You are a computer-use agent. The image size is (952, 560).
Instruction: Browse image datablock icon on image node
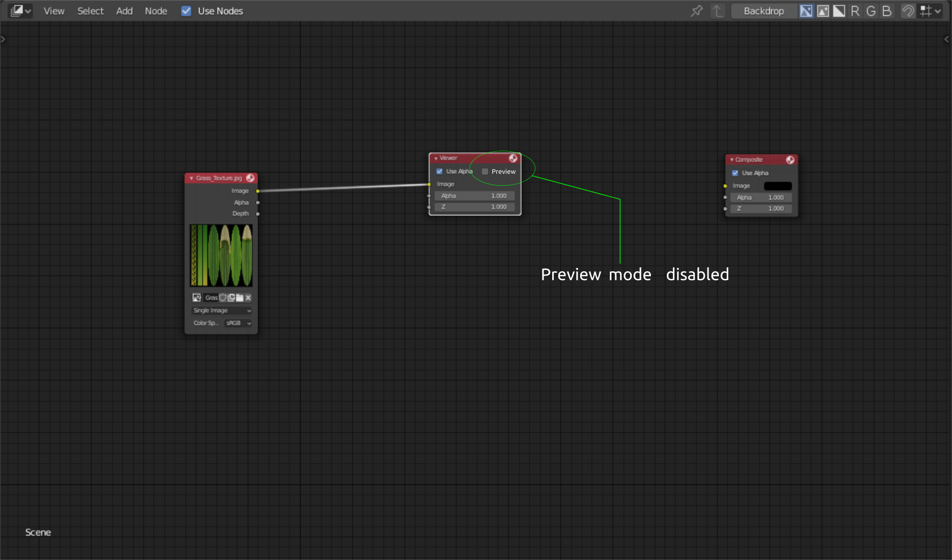point(197,298)
